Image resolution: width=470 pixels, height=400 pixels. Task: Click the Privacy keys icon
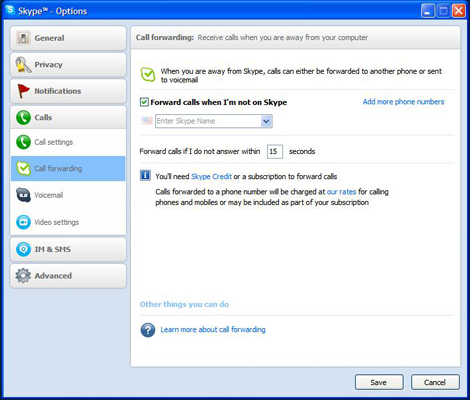pos(23,64)
